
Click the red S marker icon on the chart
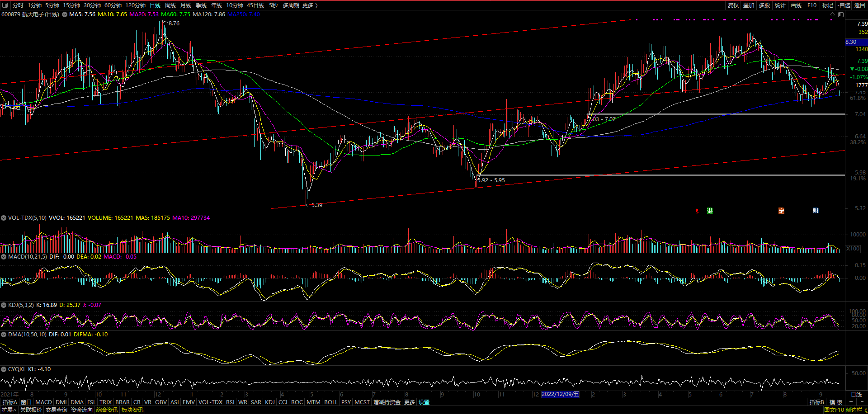[697, 211]
